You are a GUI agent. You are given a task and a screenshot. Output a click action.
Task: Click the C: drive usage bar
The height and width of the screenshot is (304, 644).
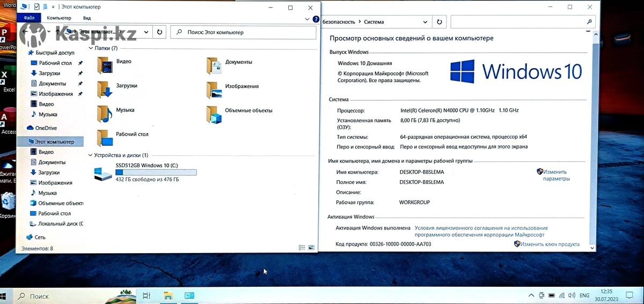click(x=156, y=172)
